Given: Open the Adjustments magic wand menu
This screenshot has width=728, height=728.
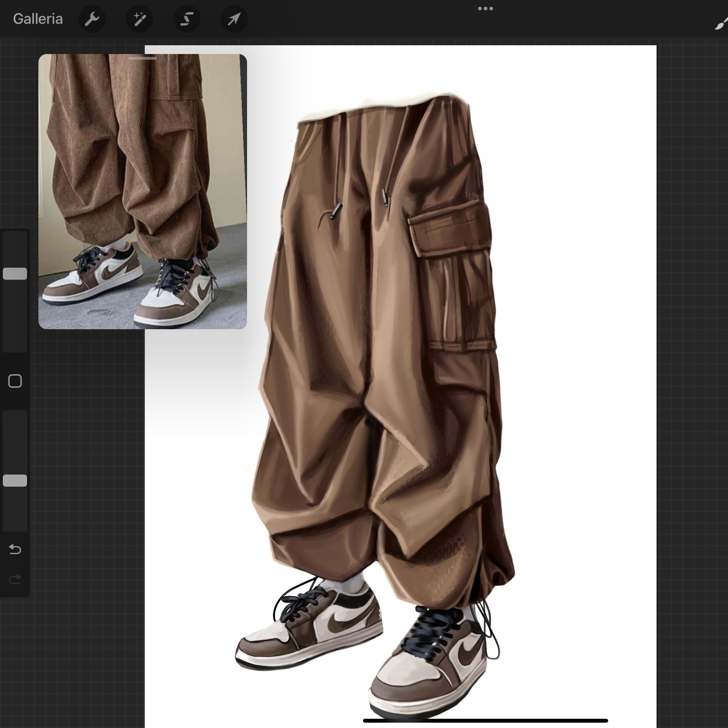Looking at the screenshot, I should (x=139, y=19).
